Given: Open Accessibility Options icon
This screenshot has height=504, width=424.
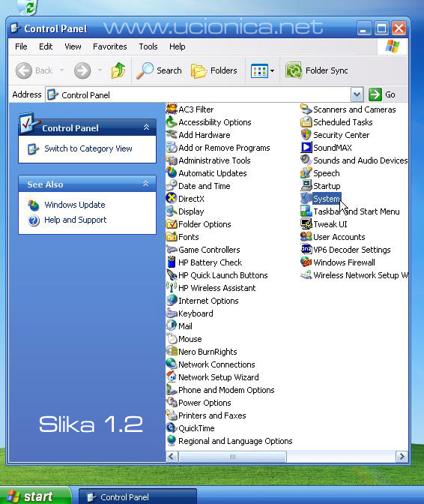Looking at the screenshot, I should (172, 122).
